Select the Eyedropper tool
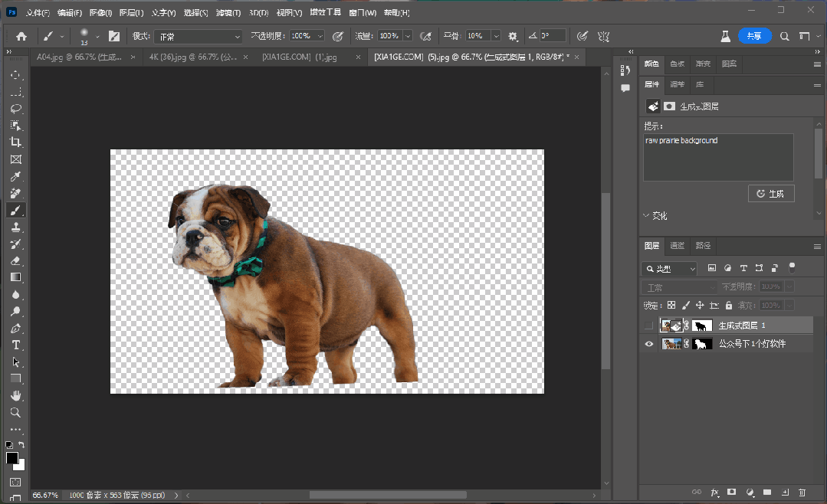Image resolution: width=827 pixels, height=504 pixels. (15, 176)
